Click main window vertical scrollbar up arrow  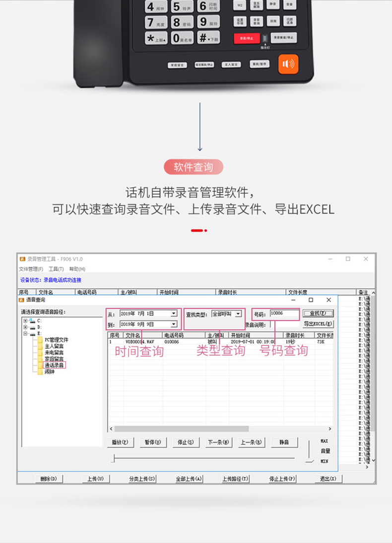[x=373, y=293]
